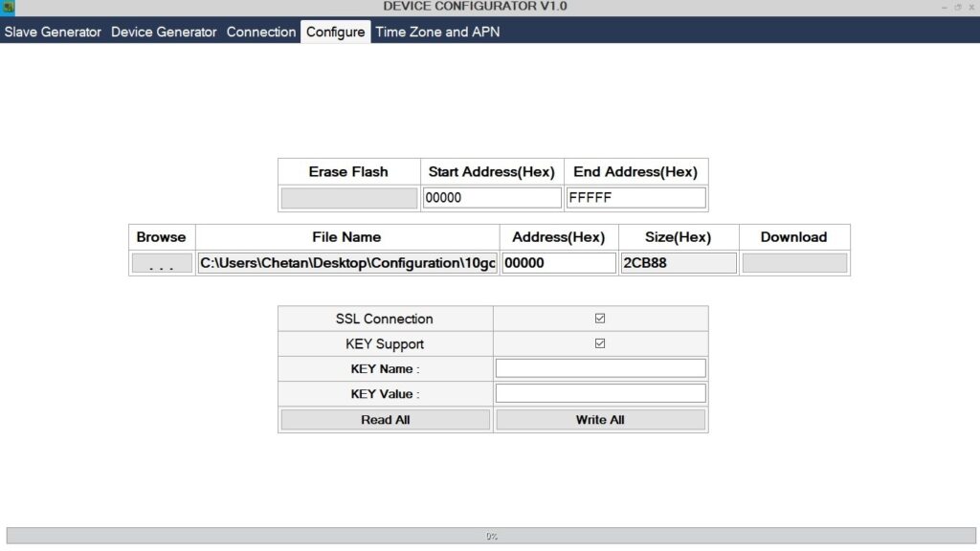Click the 'Browse' column header
This screenshot has height=551, width=980.
click(161, 237)
